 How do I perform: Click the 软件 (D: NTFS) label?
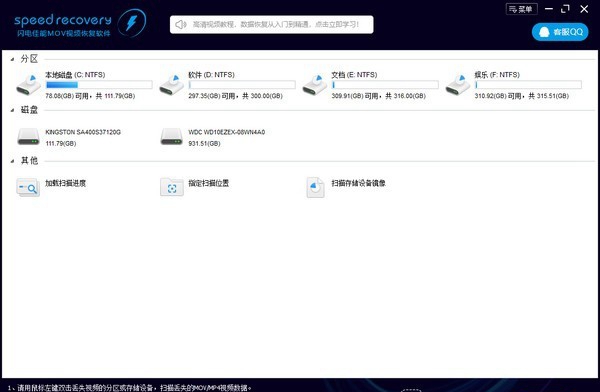click(212, 75)
